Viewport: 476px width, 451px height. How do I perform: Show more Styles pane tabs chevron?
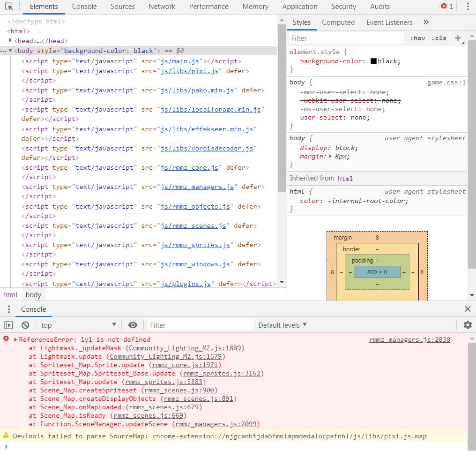[x=426, y=22]
